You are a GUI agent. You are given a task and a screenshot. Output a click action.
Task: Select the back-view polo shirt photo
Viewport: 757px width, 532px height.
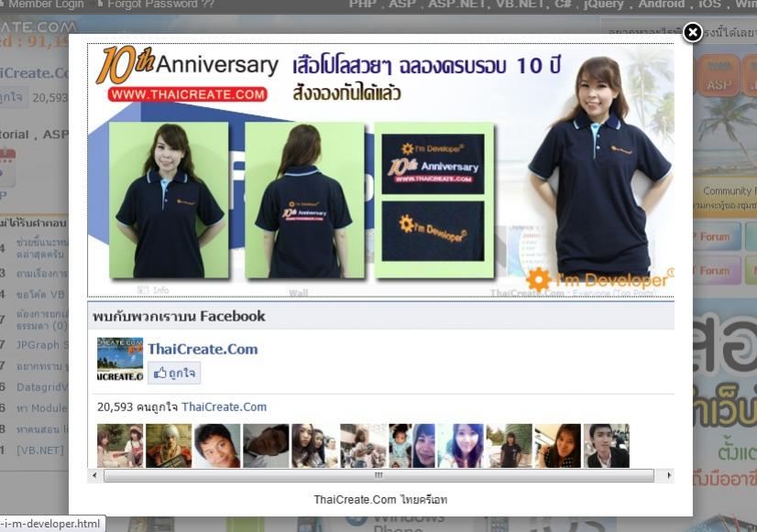(304, 200)
